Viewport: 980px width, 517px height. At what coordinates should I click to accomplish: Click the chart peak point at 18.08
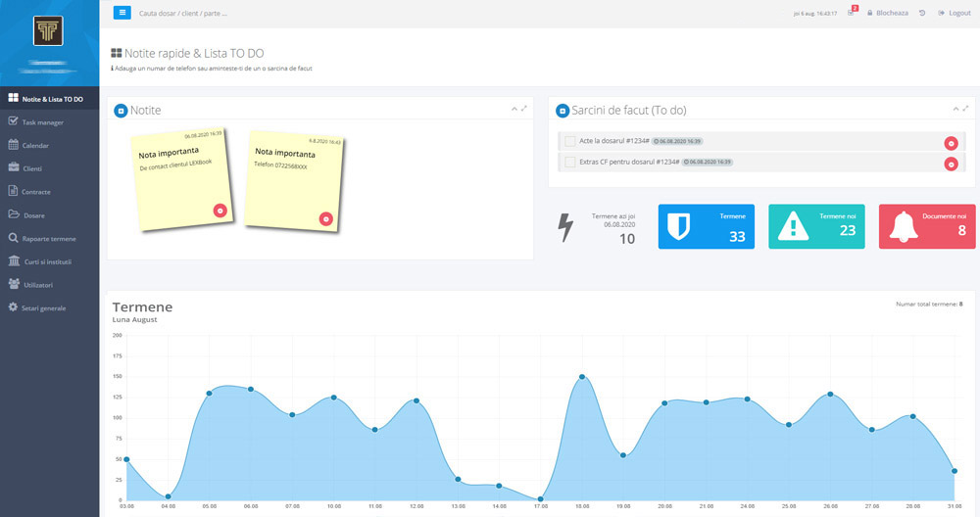(582, 376)
